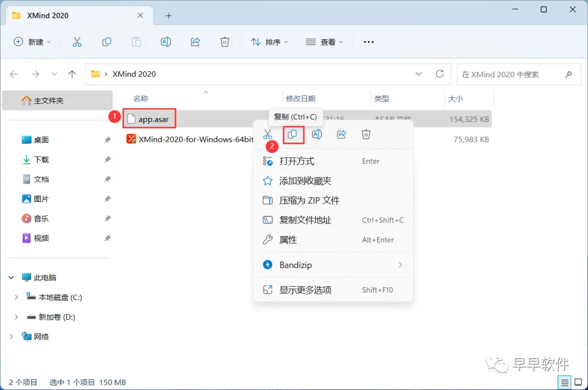Click the search magnifier icon
The width and height of the screenshot is (588, 390).
[568, 74]
